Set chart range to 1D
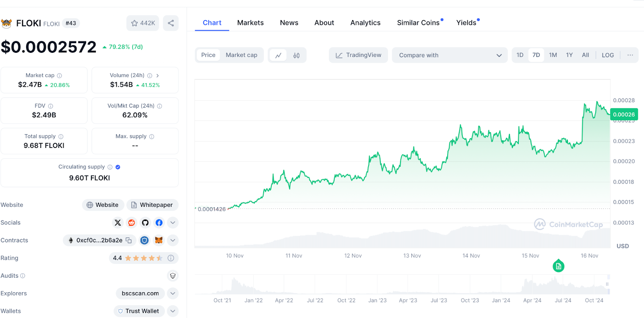This screenshot has height=318, width=644. point(520,55)
